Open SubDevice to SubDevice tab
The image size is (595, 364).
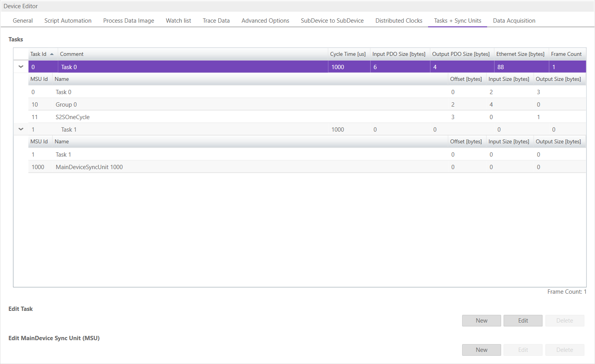pyautogui.click(x=332, y=21)
